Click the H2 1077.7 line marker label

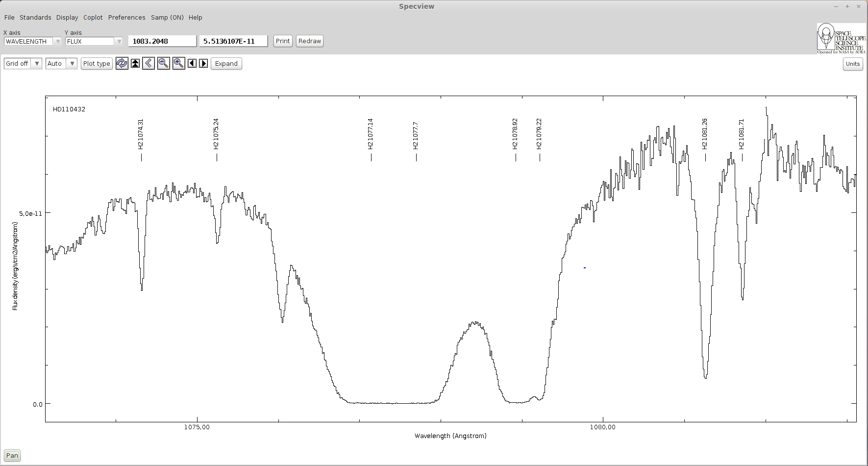[x=416, y=135]
